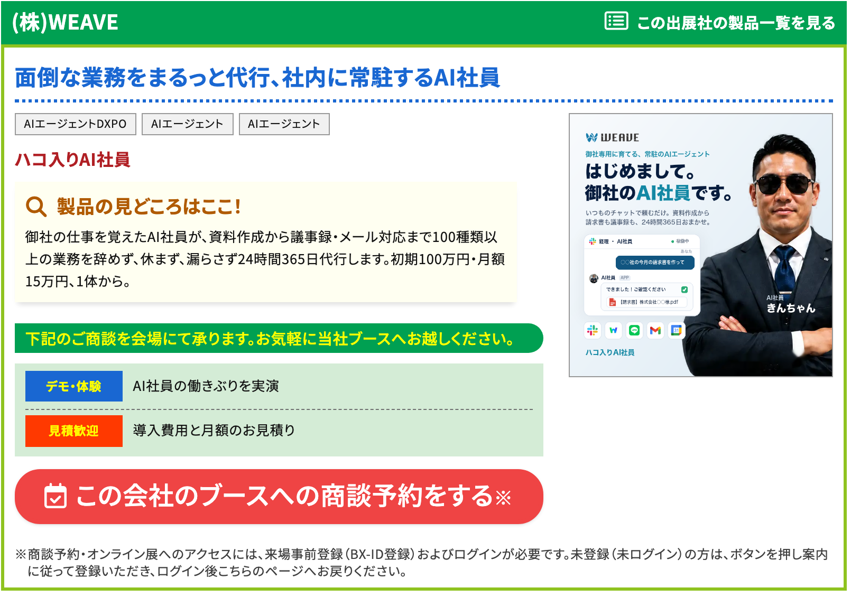Click the 製品の見どころはここ! heading

tap(149, 207)
